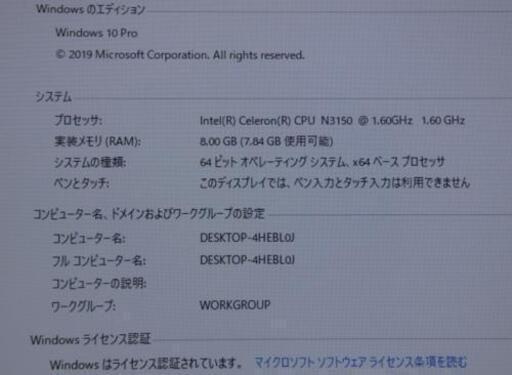This screenshot has width=512, height=375.
Task: Click the Windows はライセンス認証されています status text
Action: pyautogui.click(x=146, y=364)
